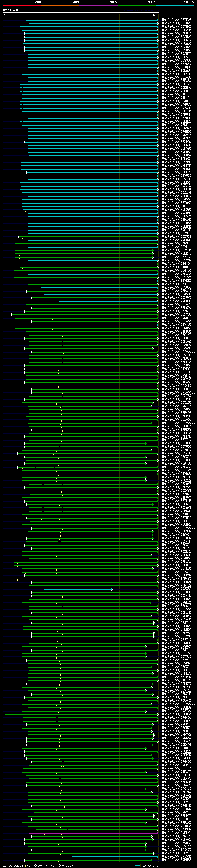Click the UniRef100_Q8H1H6 label
The width and height of the screenshot is (197, 868).
coord(176,74)
